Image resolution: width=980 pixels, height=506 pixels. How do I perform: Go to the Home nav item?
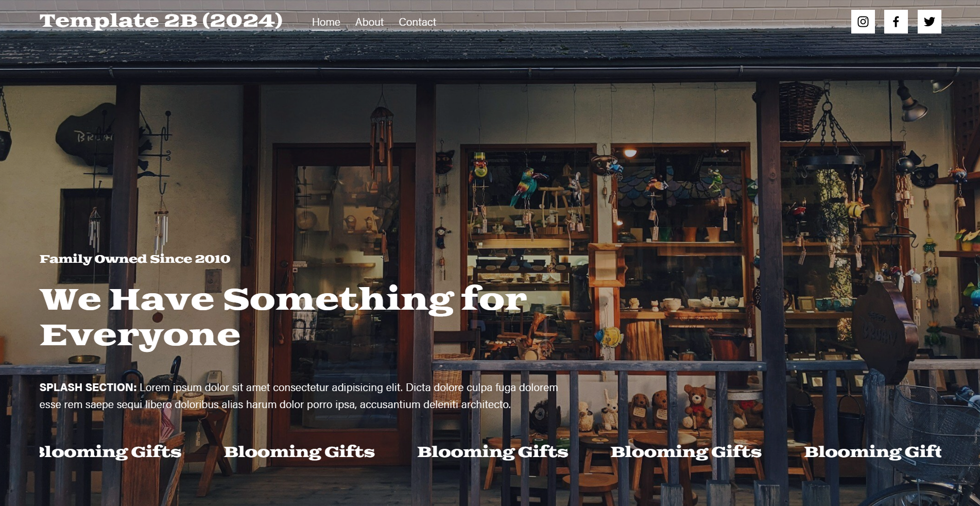pyautogui.click(x=326, y=22)
